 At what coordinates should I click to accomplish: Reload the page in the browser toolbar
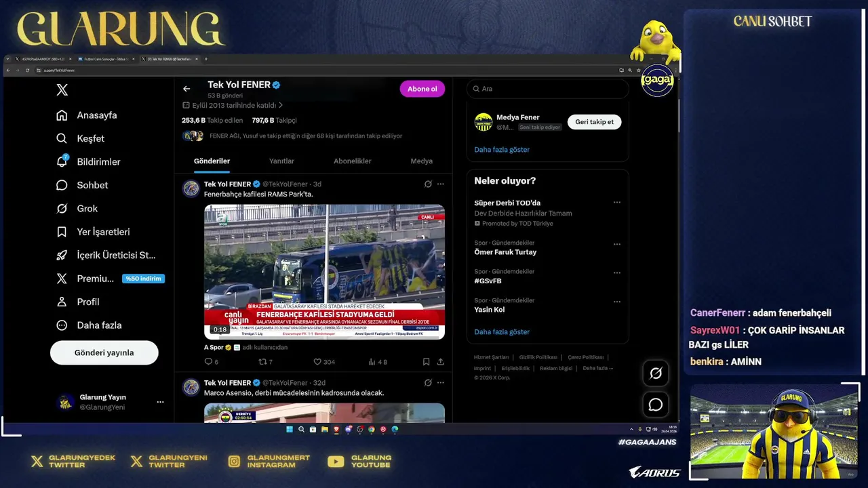click(27, 70)
